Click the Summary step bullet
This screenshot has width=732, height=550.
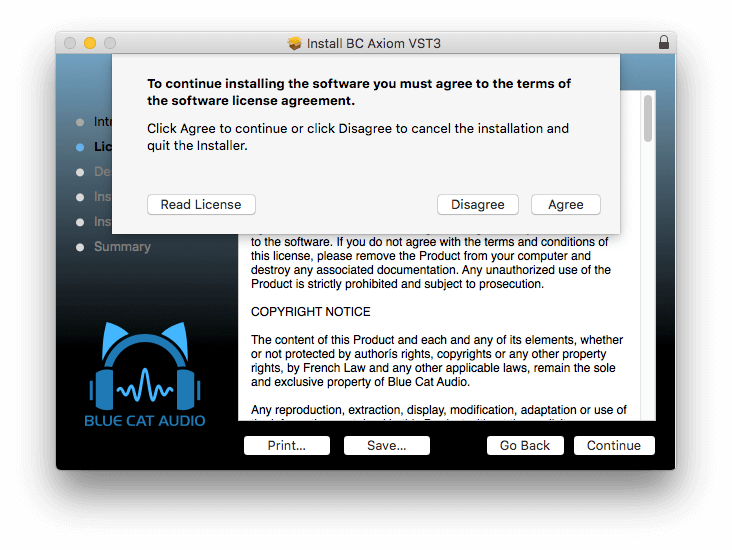click(x=80, y=247)
